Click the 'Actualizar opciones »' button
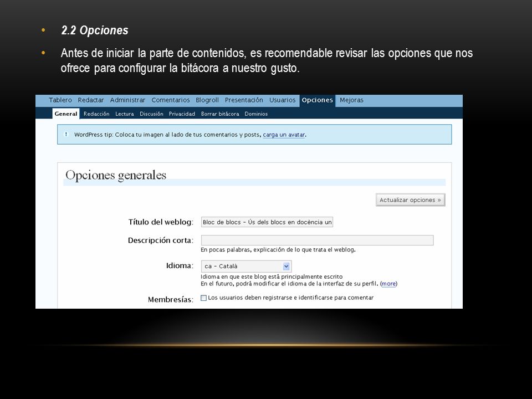The height and width of the screenshot is (399, 532). click(410, 200)
